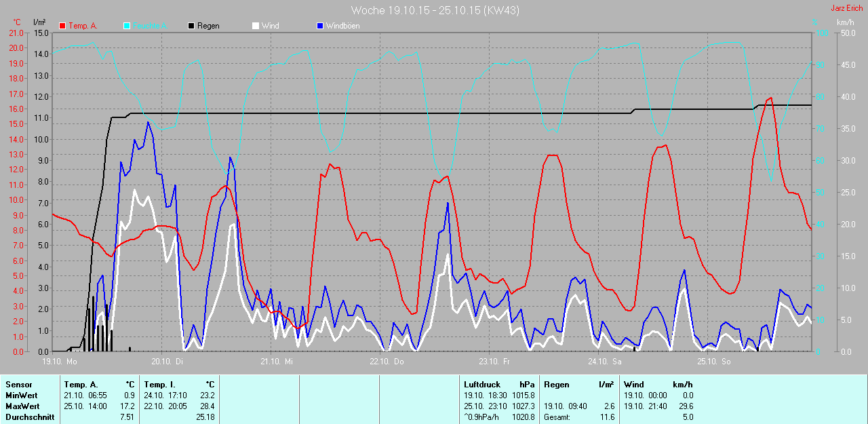Viewport: 868px width, 424px height.
Task: Click the '23.10. Fr' date axis label
Action: click(494, 362)
